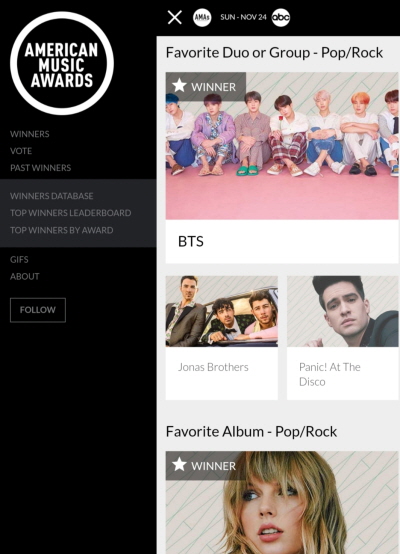Select Top Winners By Award

click(x=62, y=230)
